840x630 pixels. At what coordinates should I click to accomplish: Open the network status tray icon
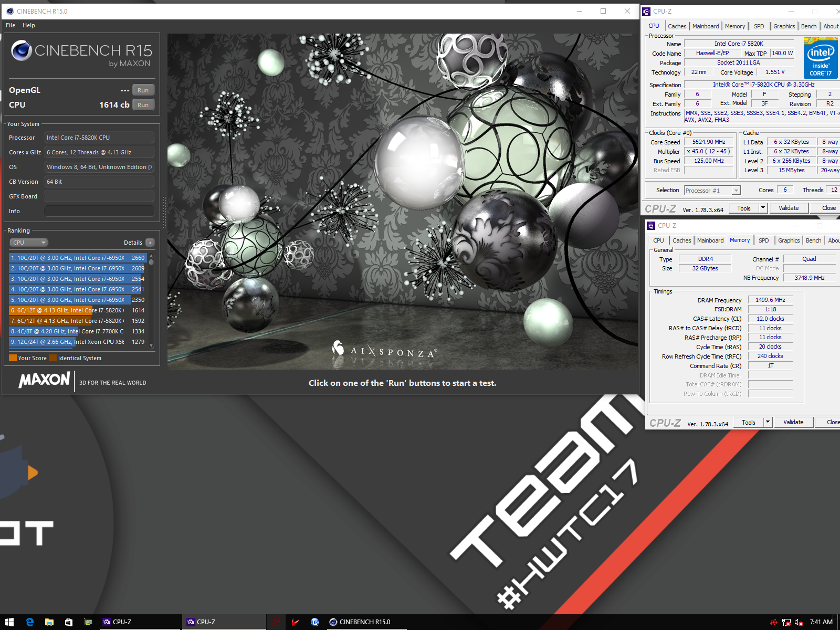pos(786,622)
